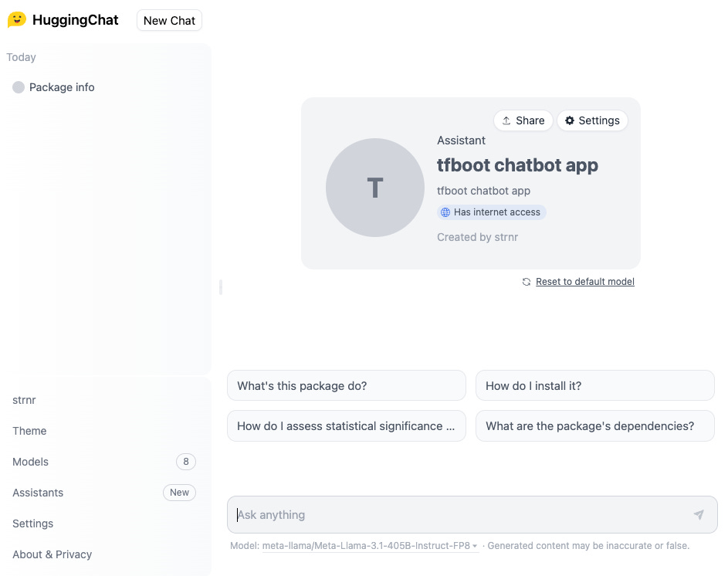Image resolution: width=728 pixels, height=576 pixels.
Task: Click the globe icon in internet access badge
Action: [445, 212]
